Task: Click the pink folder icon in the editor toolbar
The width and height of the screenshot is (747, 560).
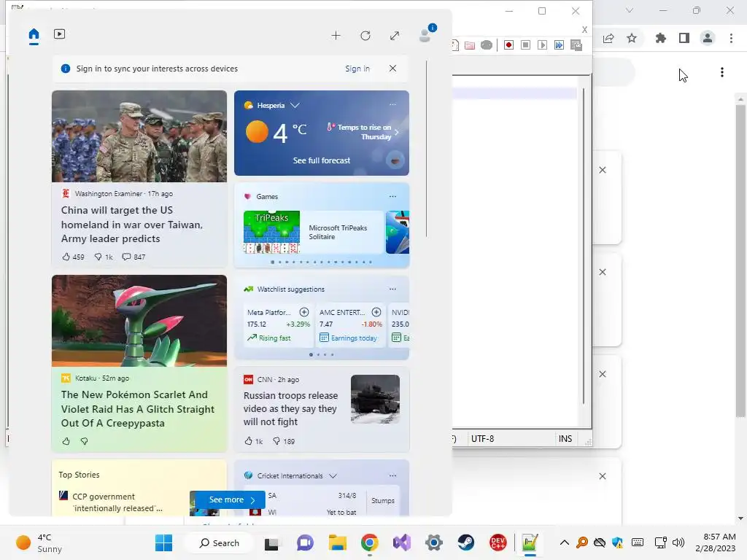Action: pyautogui.click(x=470, y=45)
